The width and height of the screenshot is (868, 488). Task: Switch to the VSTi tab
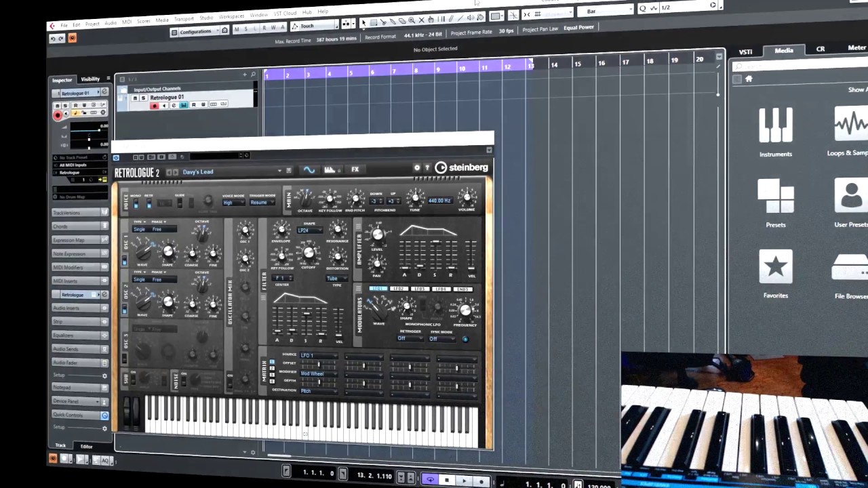click(745, 52)
